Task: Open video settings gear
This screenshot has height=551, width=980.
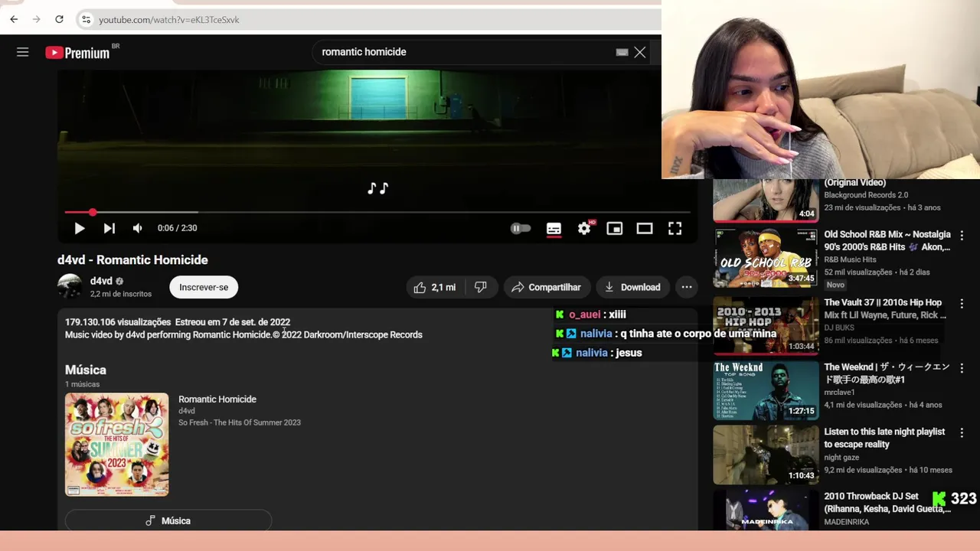Action: [584, 228]
